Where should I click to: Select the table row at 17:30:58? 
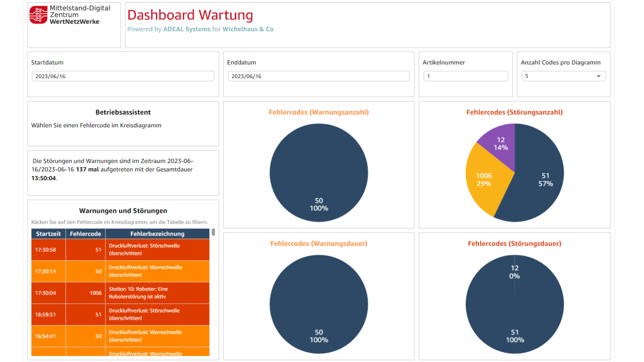(x=120, y=250)
